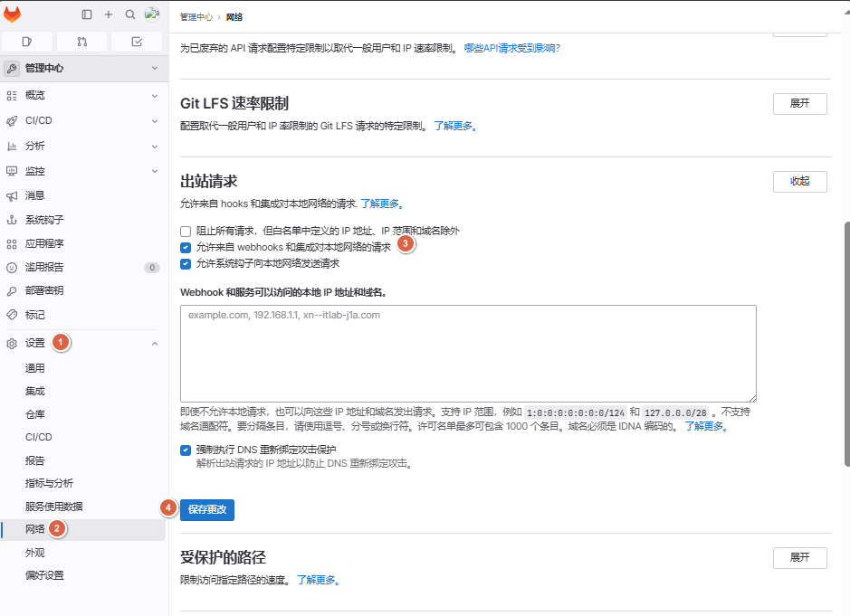Click the 分析 chart icon
This screenshot has width=850, height=616.
pos(12,147)
